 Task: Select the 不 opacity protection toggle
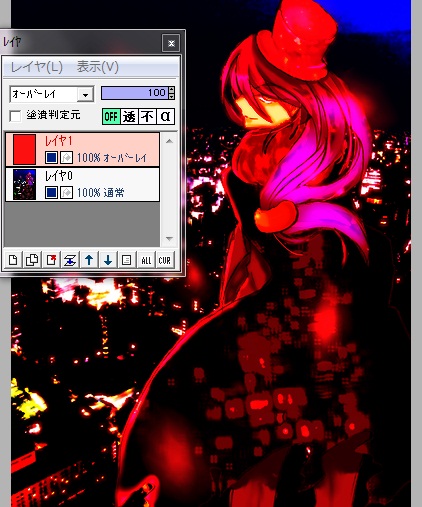click(147, 116)
